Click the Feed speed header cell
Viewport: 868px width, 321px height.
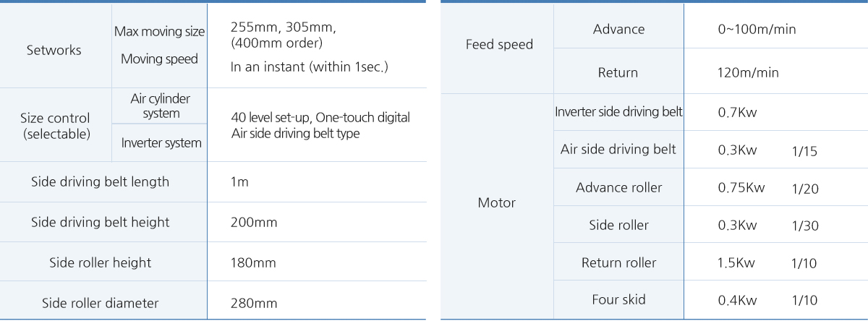[x=499, y=45]
